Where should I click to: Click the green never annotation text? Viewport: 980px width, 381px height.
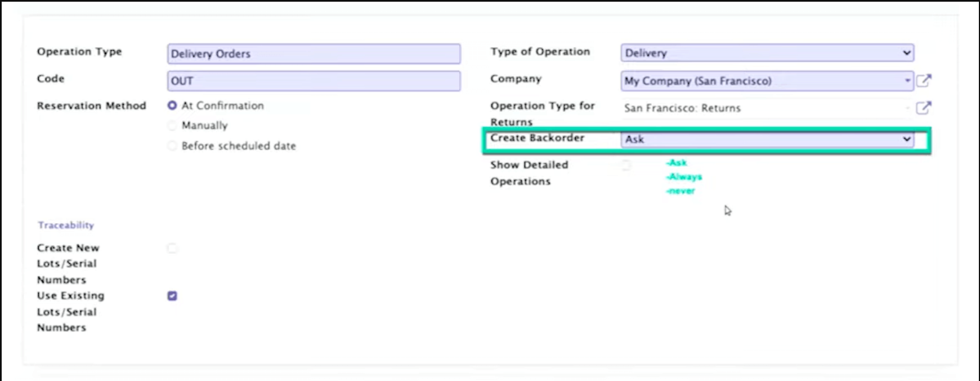coord(681,191)
